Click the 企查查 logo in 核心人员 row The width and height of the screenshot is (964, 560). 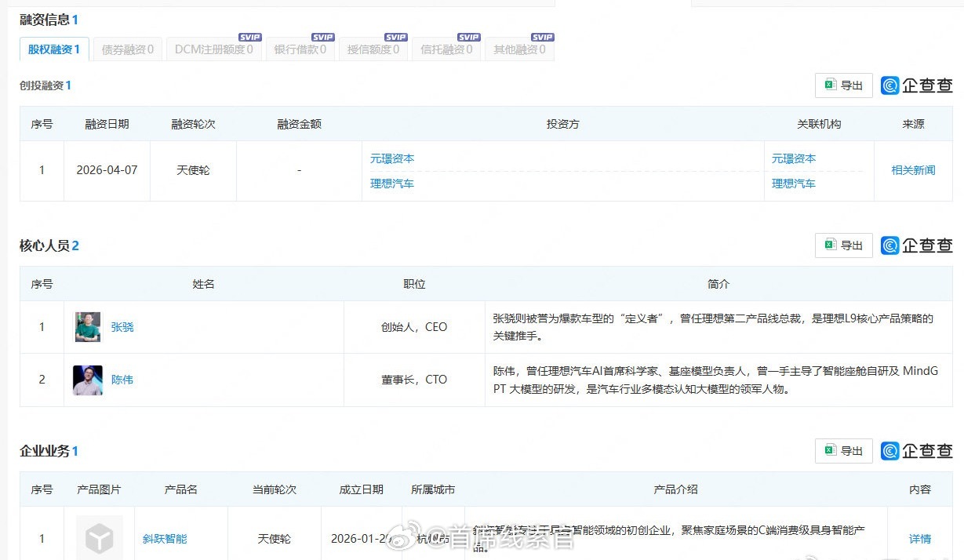tap(916, 245)
